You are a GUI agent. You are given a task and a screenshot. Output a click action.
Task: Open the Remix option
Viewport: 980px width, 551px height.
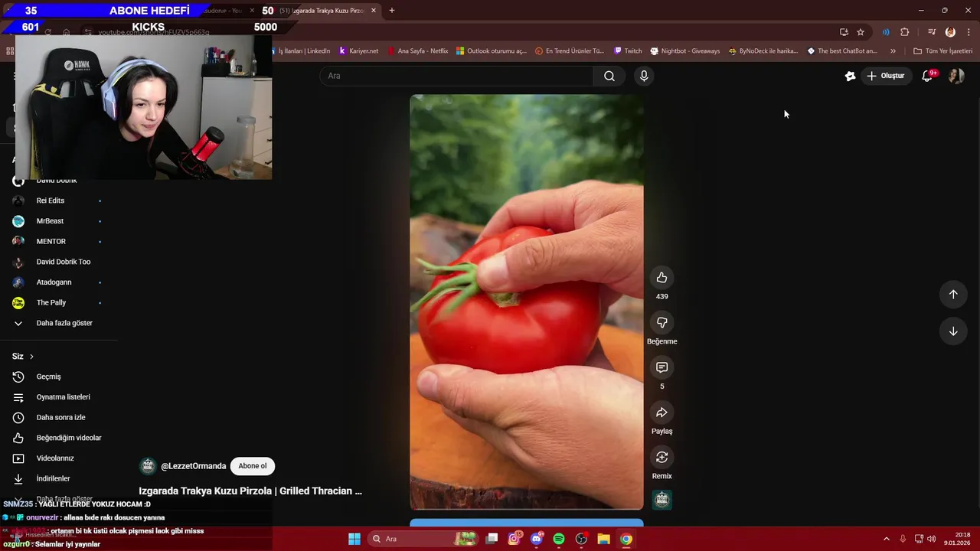click(661, 457)
